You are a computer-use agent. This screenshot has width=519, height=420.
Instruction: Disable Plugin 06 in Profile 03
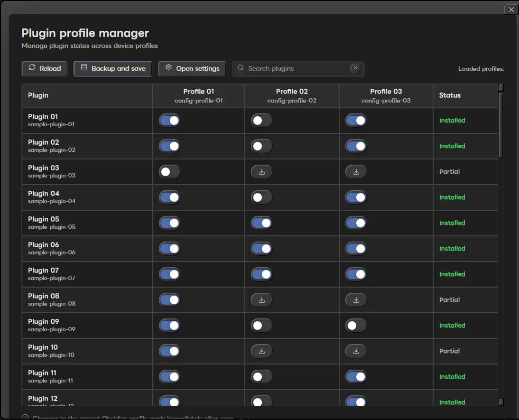pyautogui.click(x=356, y=248)
